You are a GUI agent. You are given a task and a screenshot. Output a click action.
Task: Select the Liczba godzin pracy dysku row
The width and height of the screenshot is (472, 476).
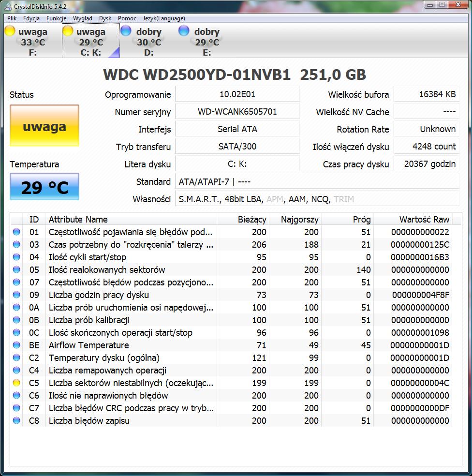pyautogui.click(x=231, y=295)
